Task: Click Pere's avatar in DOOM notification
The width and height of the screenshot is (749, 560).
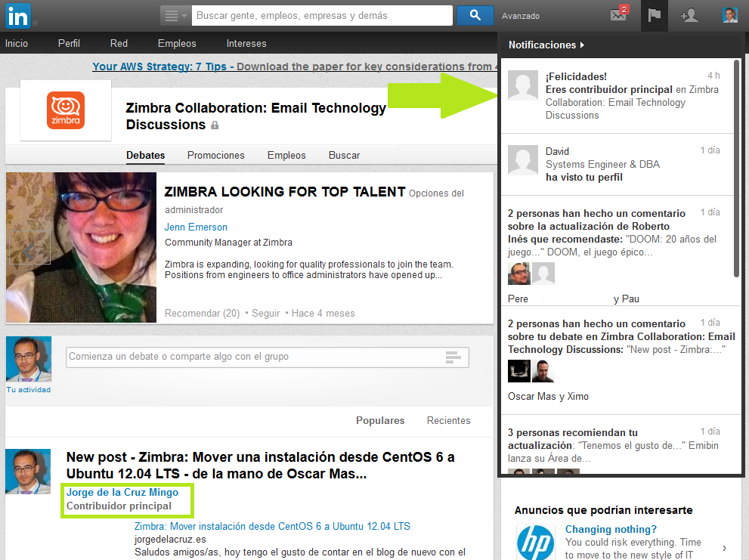Action: click(518, 274)
